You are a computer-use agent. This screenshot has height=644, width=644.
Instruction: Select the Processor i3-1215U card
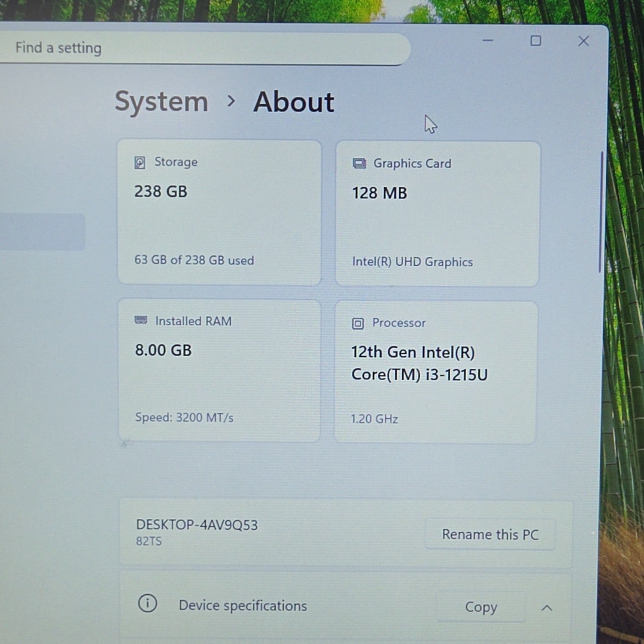[436, 372]
